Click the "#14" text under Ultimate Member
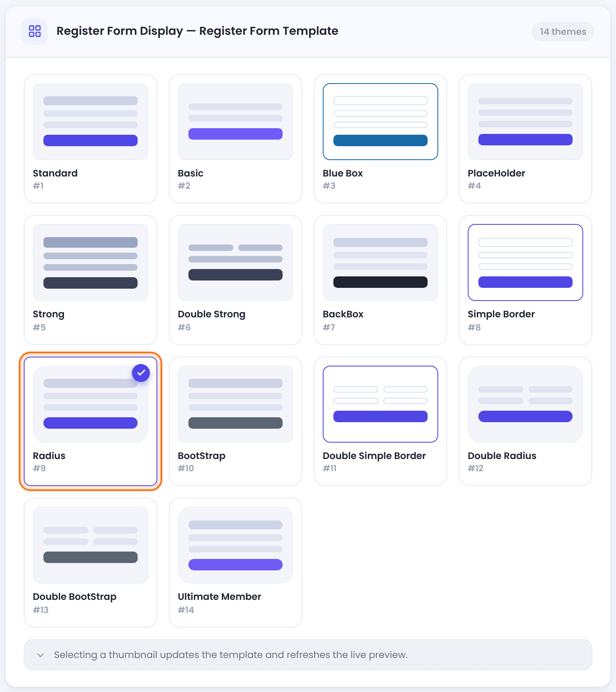This screenshot has height=692, width=616. 186,610
